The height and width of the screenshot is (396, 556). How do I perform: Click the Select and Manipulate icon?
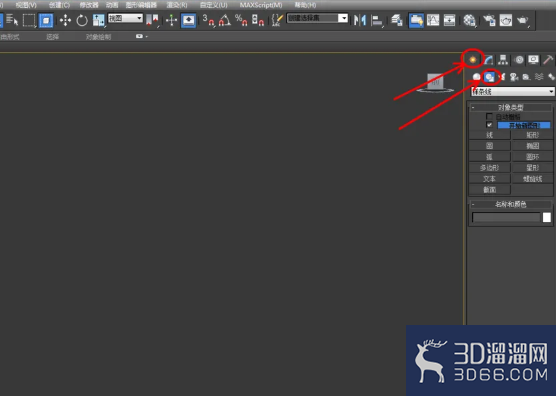coord(171,20)
